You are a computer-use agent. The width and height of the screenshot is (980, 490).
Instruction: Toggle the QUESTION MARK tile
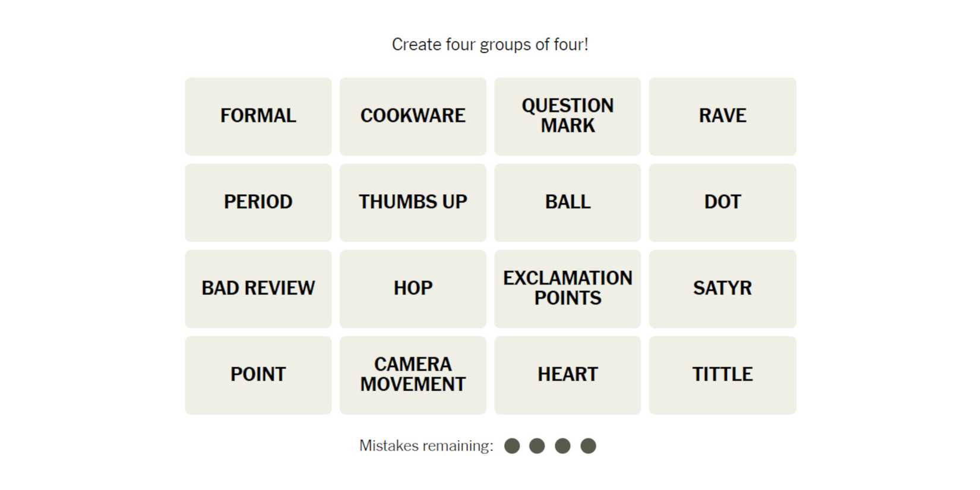(x=567, y=116)
